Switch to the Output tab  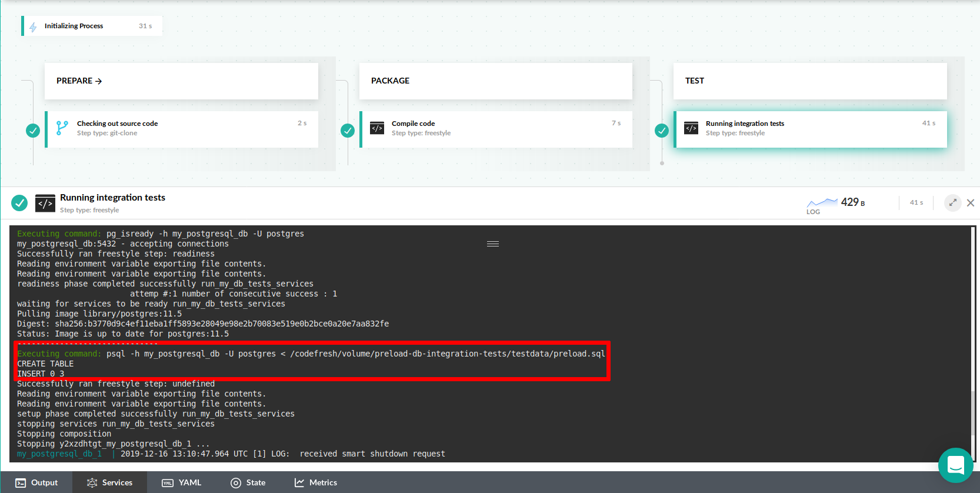coord(37,482)
